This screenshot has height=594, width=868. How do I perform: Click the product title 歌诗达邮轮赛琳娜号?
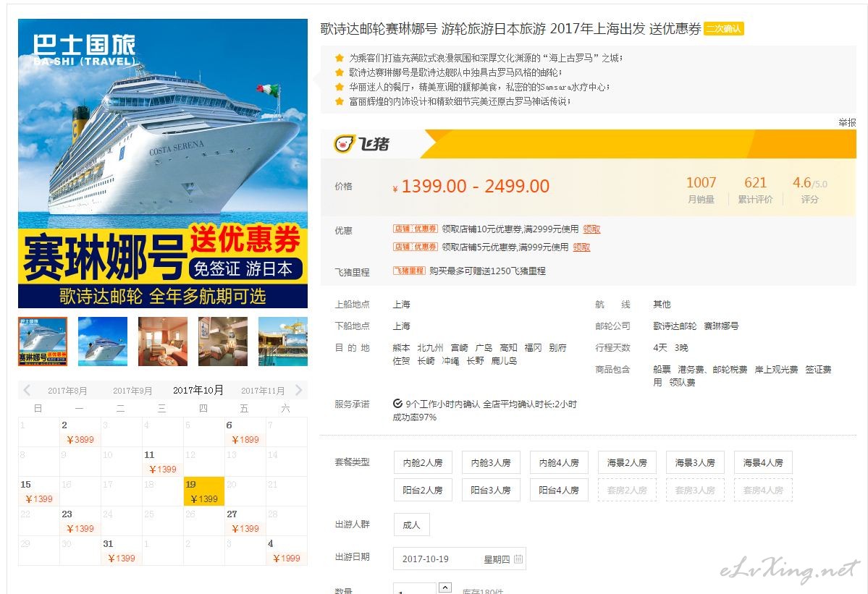(x=379, y=29)
